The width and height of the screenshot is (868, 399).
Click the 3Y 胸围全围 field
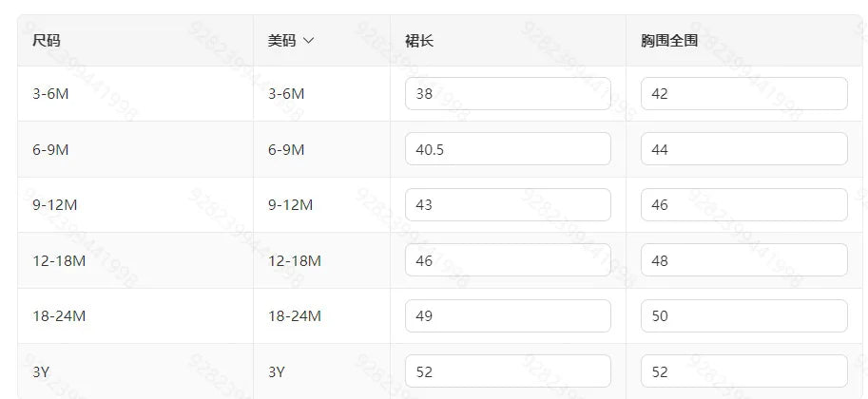743,371
